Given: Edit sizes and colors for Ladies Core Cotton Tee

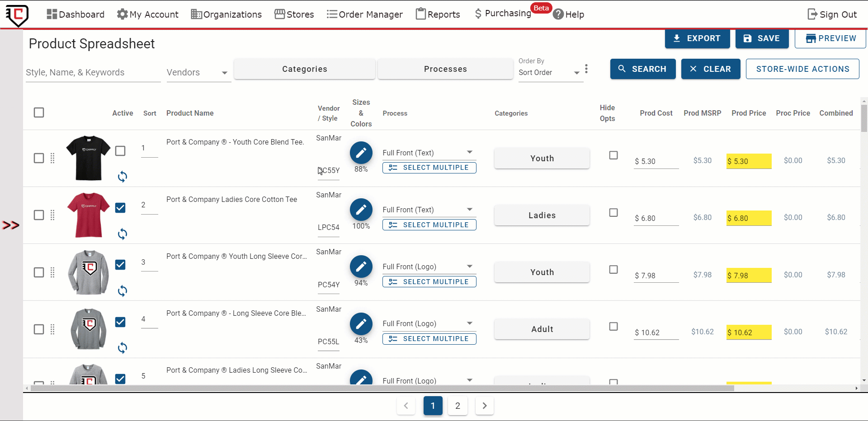Looking at the screenshot, I should [361, 210].
